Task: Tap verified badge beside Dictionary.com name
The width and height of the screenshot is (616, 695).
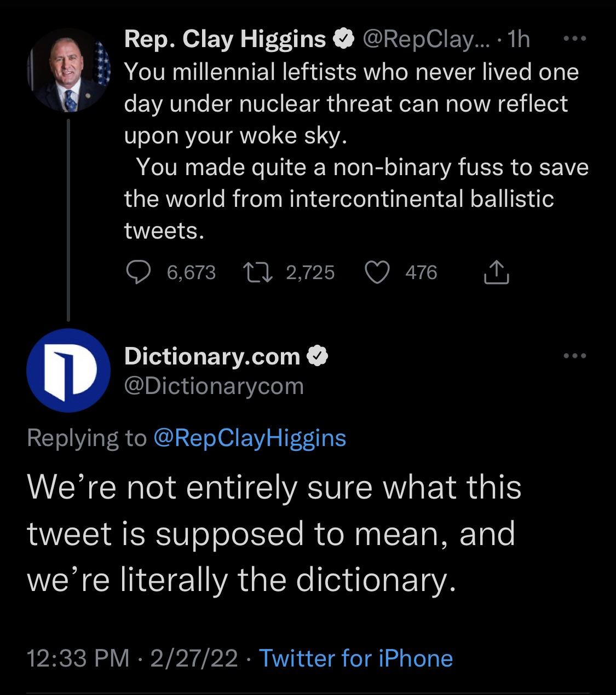Action: click(318, 357)
